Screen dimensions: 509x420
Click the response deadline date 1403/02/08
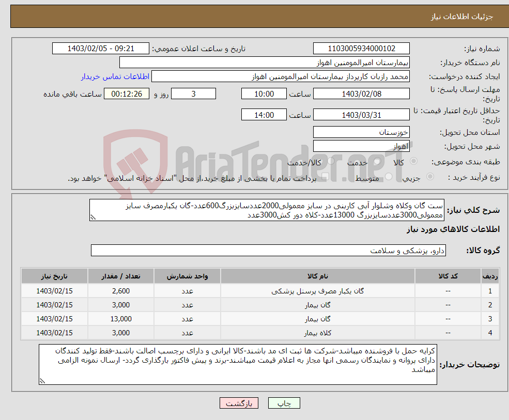pyautogui.click(x=361, y=94)
